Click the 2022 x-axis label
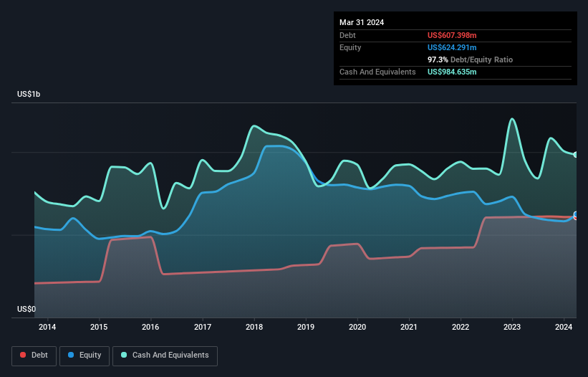The width and height of the screenshot is (588, 377). click(x=461, y=327)
